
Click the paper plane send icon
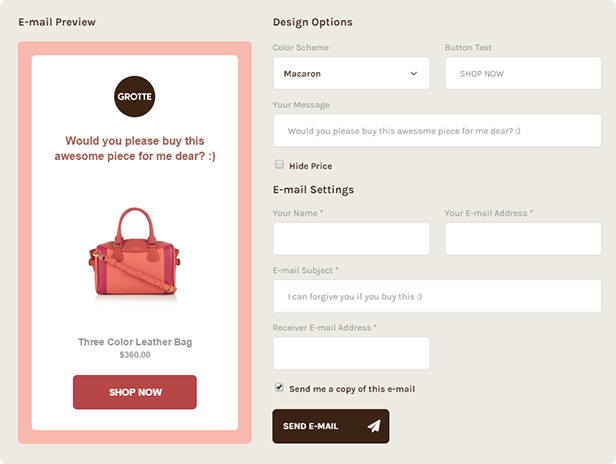tap(374, 426)
